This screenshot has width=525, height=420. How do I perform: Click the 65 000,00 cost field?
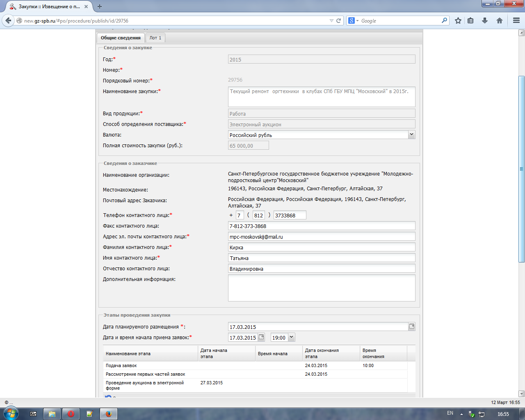[x=249, y=145]
